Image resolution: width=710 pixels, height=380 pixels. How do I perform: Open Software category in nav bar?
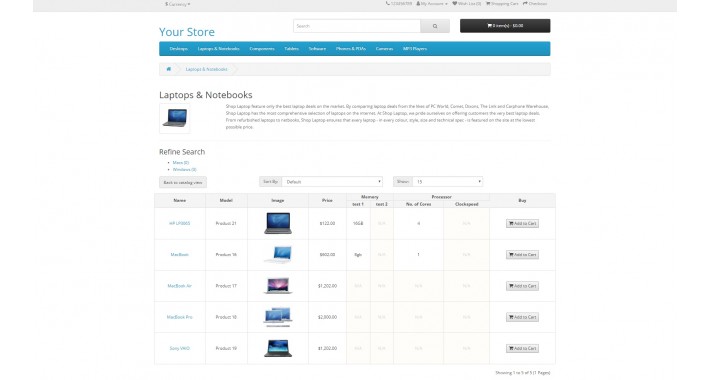[317, 48]
